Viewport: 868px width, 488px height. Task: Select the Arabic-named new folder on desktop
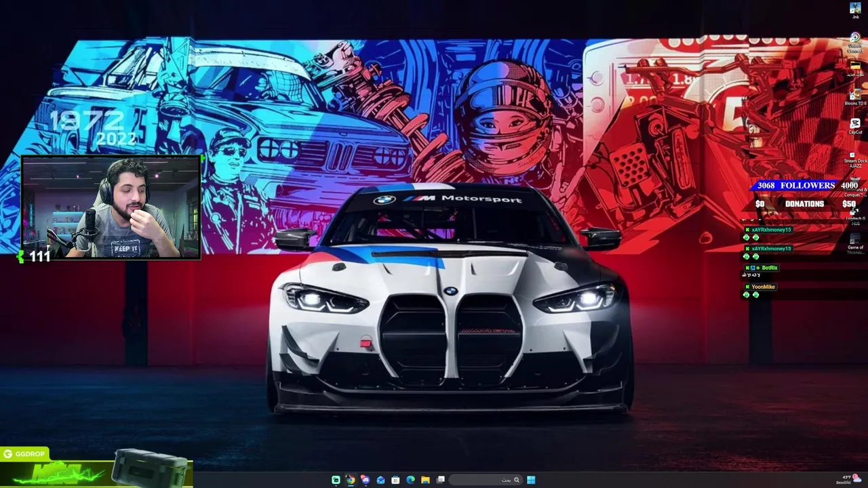click(x=855, y=68)
